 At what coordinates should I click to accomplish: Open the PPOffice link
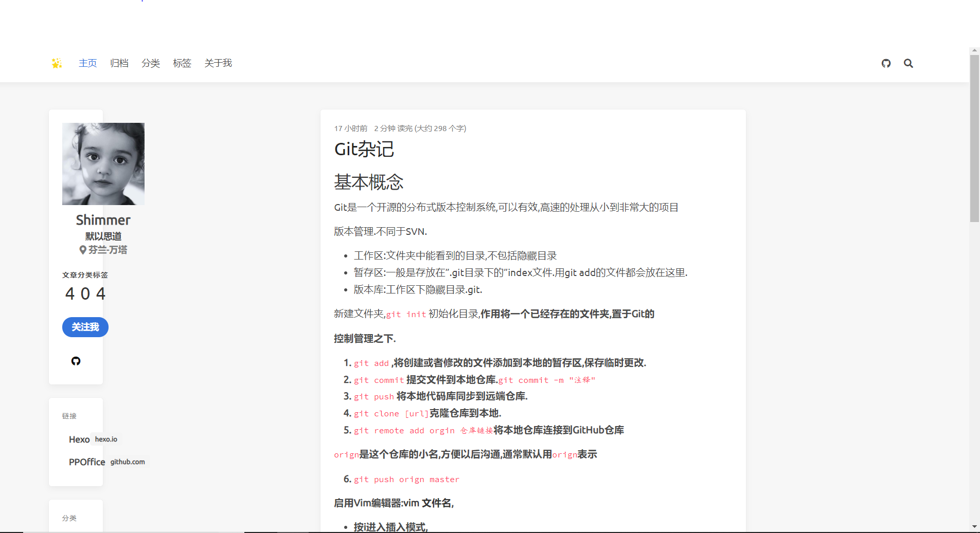(87, 462)
